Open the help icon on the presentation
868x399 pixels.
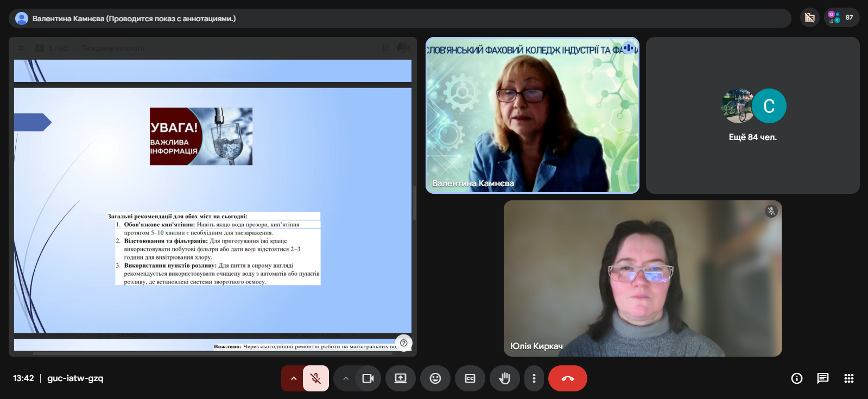[404, 343]
